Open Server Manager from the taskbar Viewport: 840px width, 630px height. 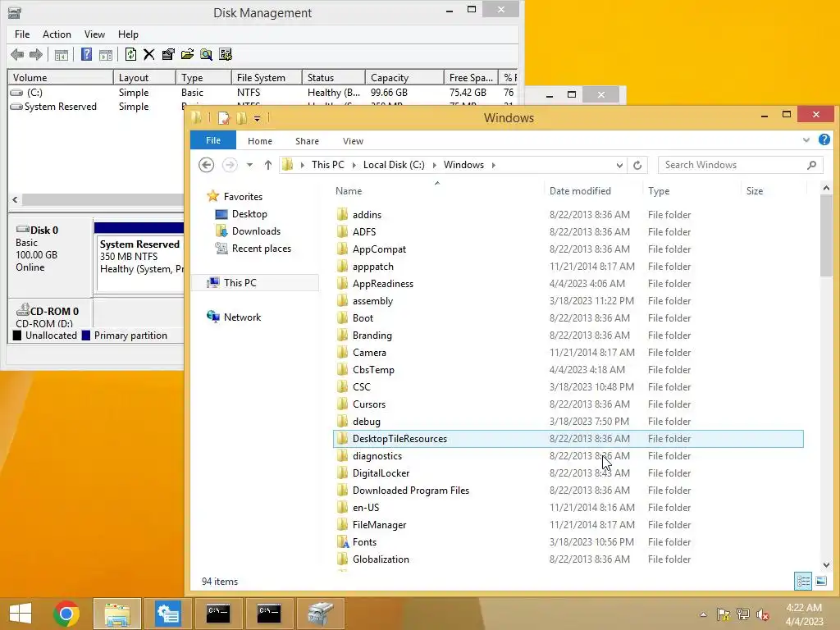tap(167, 614)
